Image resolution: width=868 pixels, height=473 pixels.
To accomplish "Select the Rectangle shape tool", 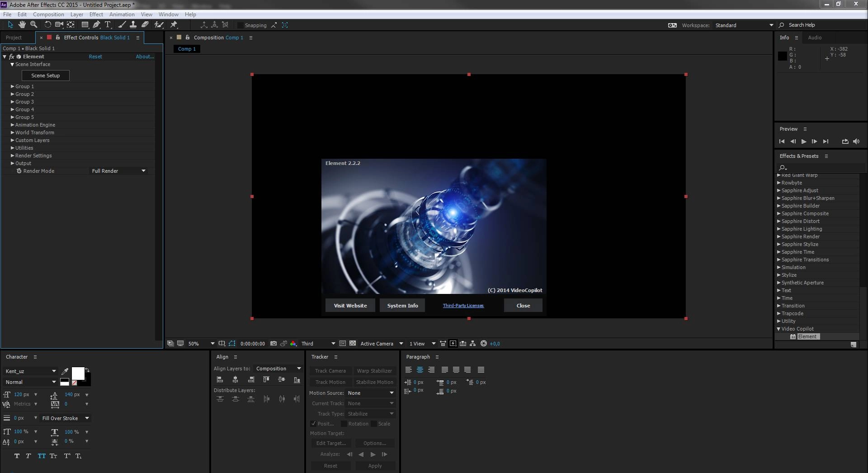I will click(85, 25).
